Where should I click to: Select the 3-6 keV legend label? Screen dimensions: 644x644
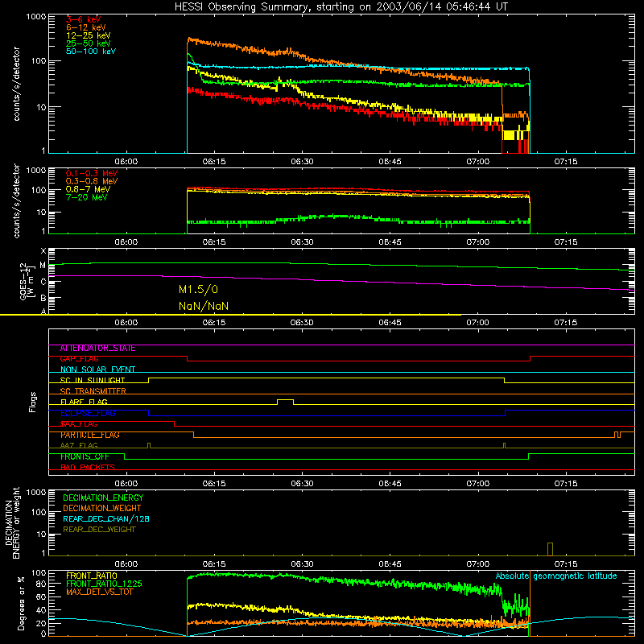tap(84, 19)
